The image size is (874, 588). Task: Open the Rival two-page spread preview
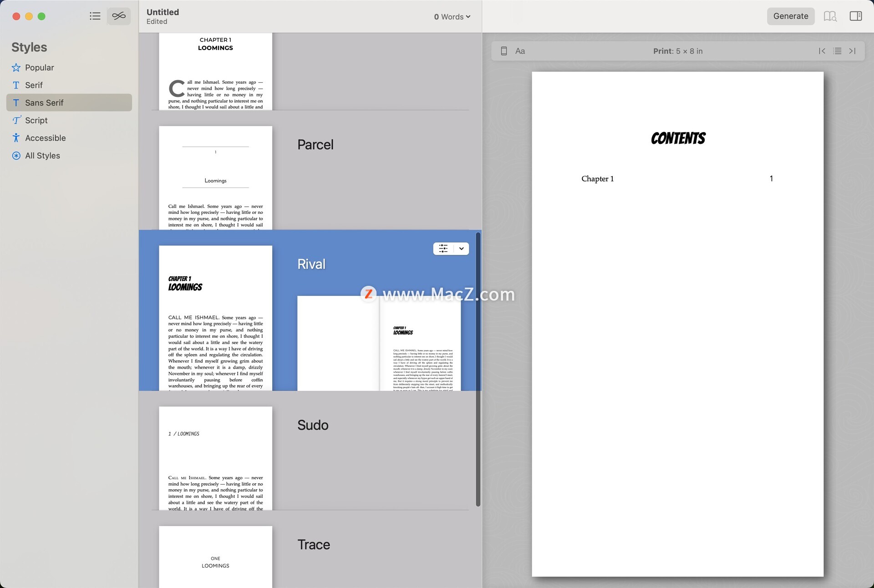coord(379,343)
